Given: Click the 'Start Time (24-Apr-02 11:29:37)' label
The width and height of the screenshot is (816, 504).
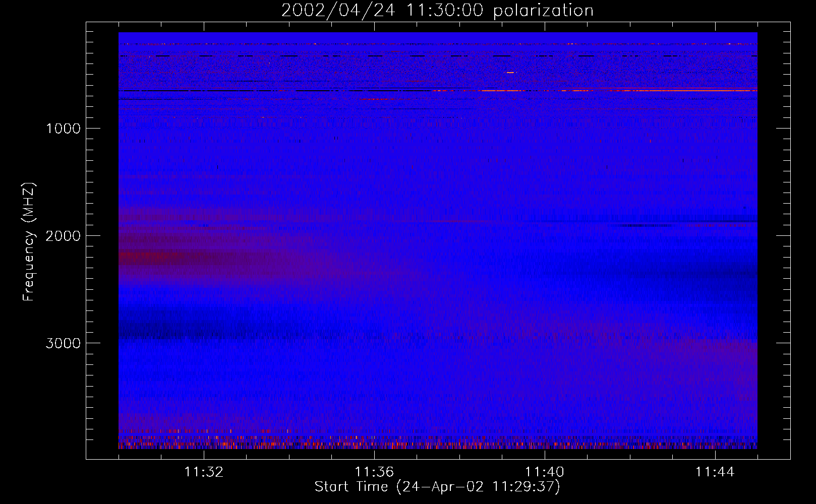Looking at the screenshot, I should 437,487.
